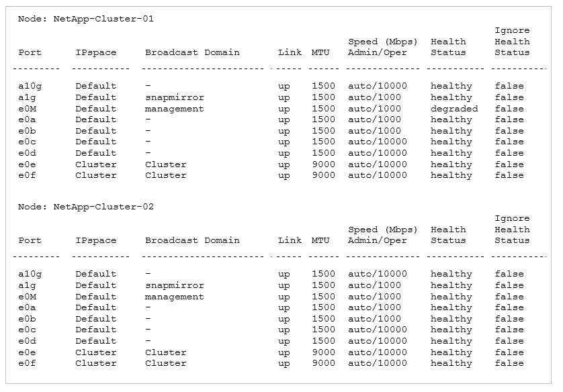Click the Speed (Mbps) header in first table
Screen dimensions: 563x392
click(x=382, y=42)
